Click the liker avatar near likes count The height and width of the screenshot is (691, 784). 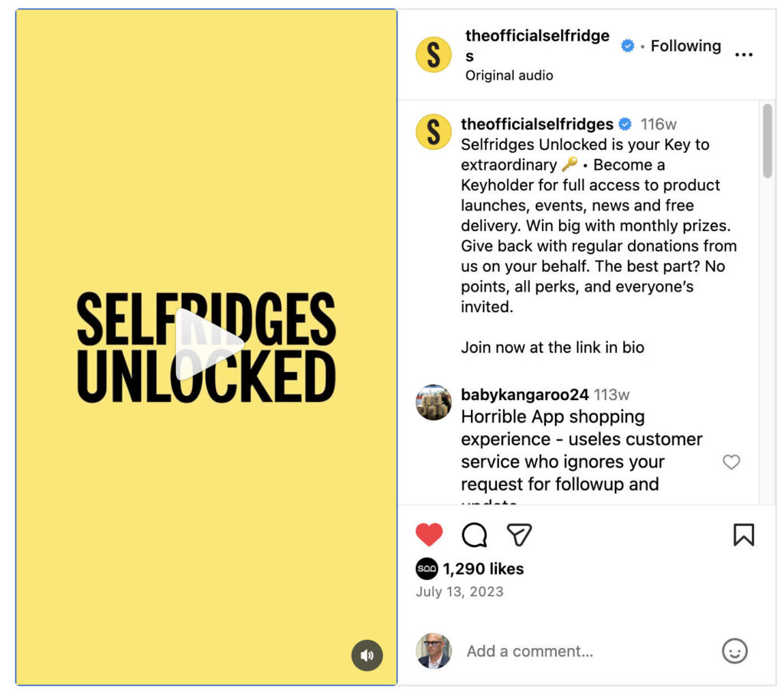pos(426,569)
